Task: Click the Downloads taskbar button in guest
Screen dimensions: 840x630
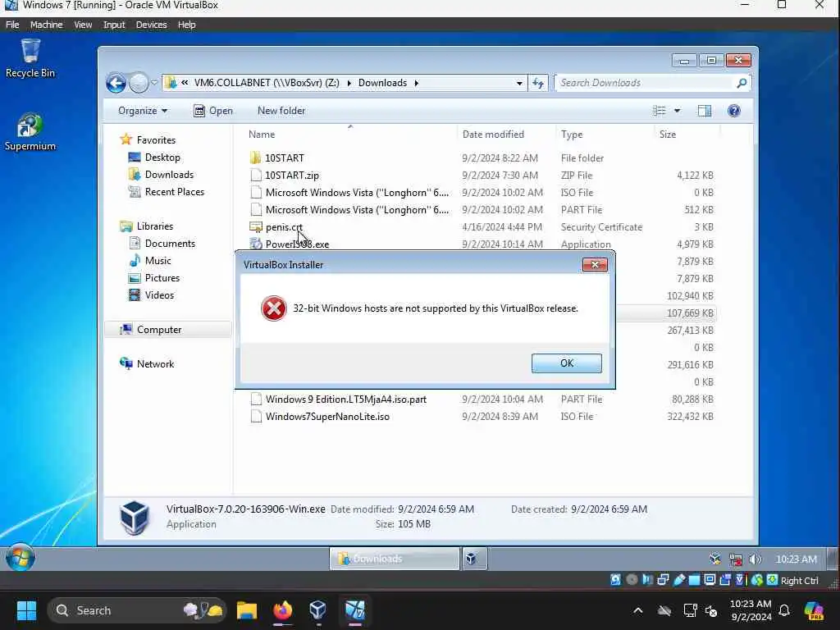Action: [x=395, y=559]
